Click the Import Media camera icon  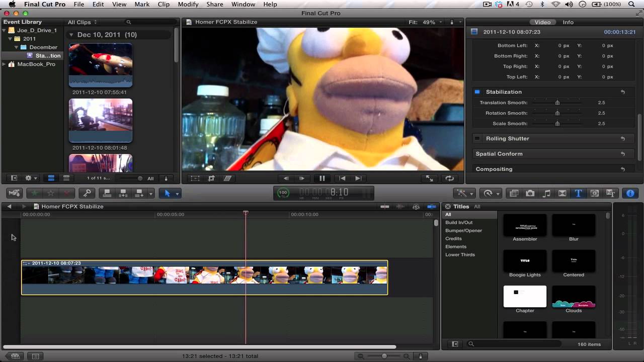pyautogui.click(x=15, y=194)
